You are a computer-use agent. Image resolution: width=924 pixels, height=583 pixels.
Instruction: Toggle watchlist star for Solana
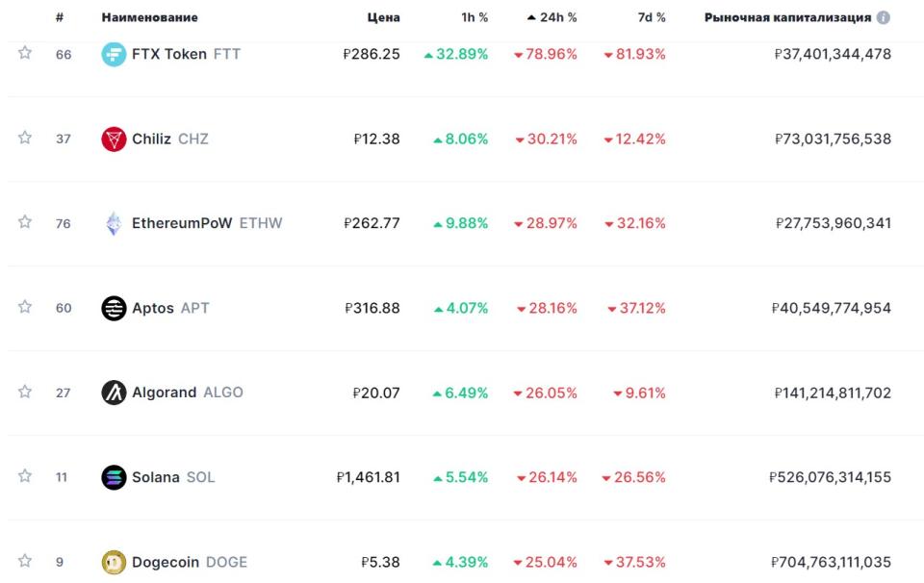25,476
